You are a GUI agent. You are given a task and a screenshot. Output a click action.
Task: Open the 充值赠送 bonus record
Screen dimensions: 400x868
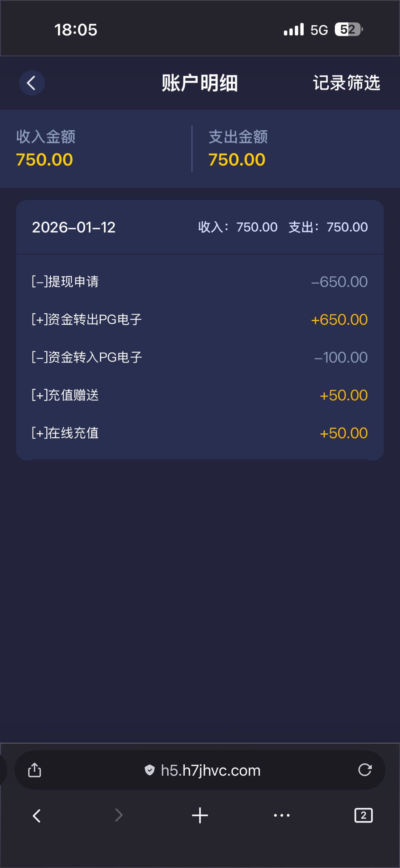(200, 395)
